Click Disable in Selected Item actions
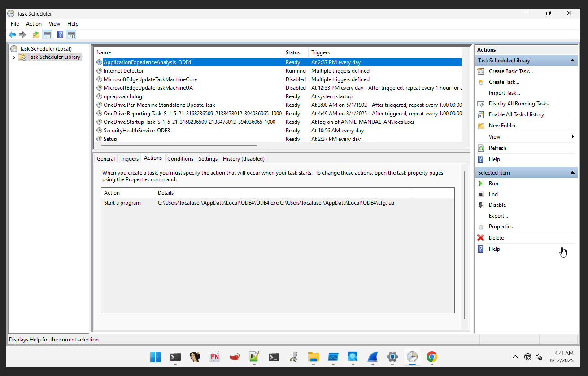Screen dimensions: 588x376 tap(497, 205)
